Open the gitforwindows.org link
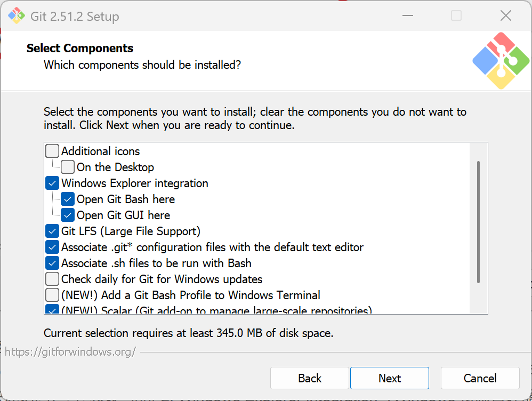Viewport: 532px width, 401px height. pos(70,352)
